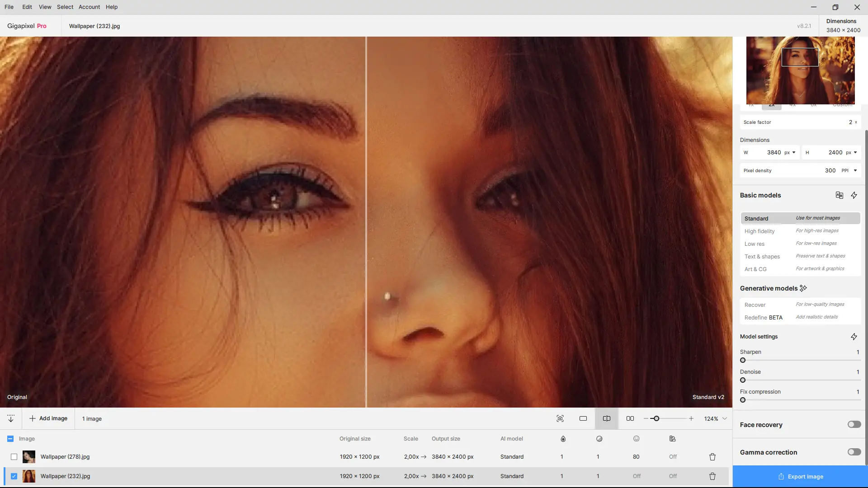Image resolution: width=868 pixels, height=488 pixels.
Task: Open the zoom percentage dropdown
Action: (725, 418)
